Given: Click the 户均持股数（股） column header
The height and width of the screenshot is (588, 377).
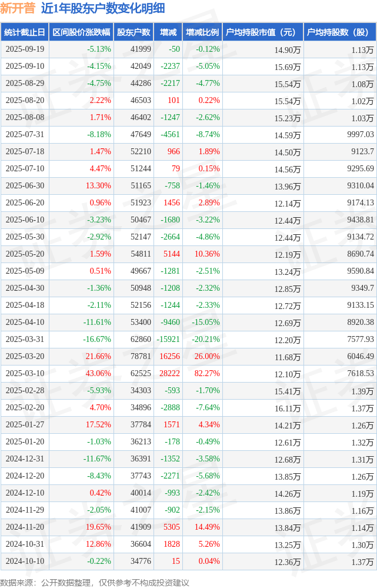Looking at the screenshot, I should tap(341, 32).
